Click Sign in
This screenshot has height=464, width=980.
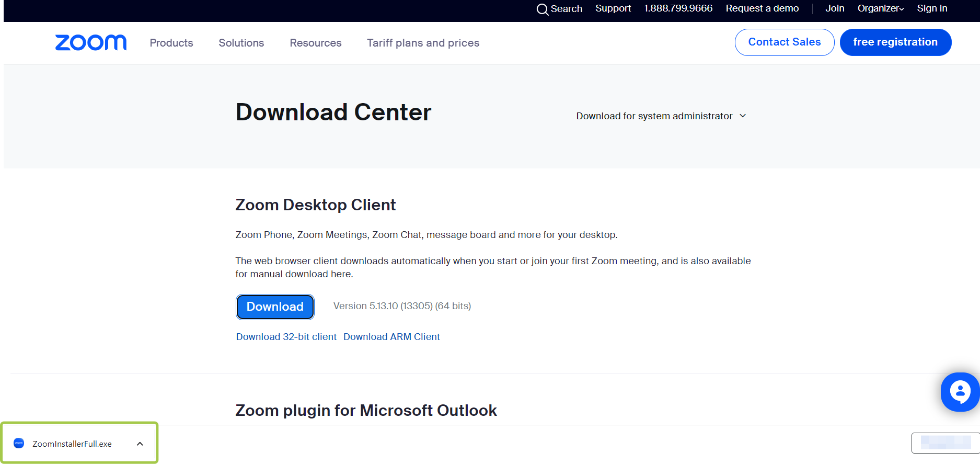click(932, 8)
